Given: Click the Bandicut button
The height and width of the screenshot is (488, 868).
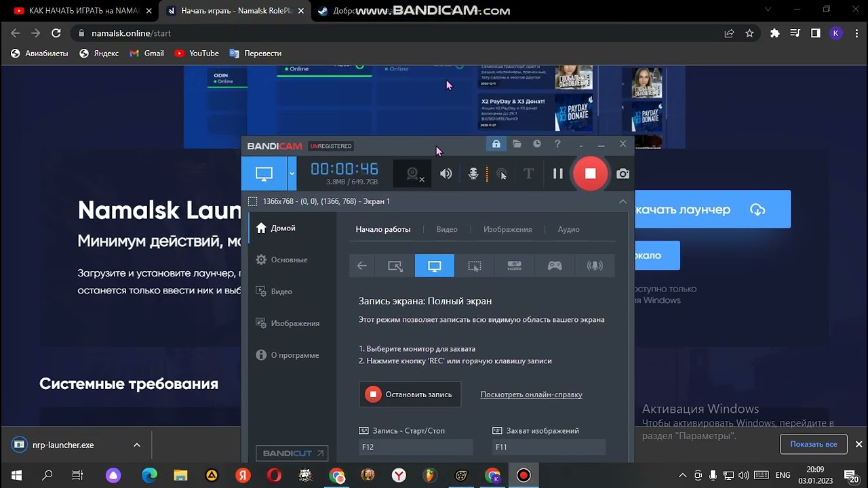Looking at the screenshot, I should 292,453.
